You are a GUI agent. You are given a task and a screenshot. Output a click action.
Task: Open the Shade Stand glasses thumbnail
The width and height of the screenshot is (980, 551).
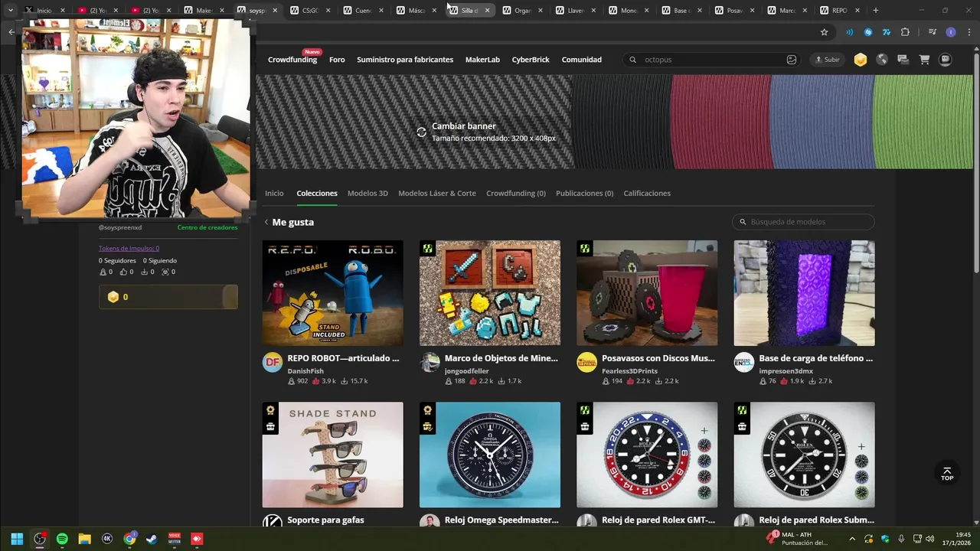[x=332, y=455]
